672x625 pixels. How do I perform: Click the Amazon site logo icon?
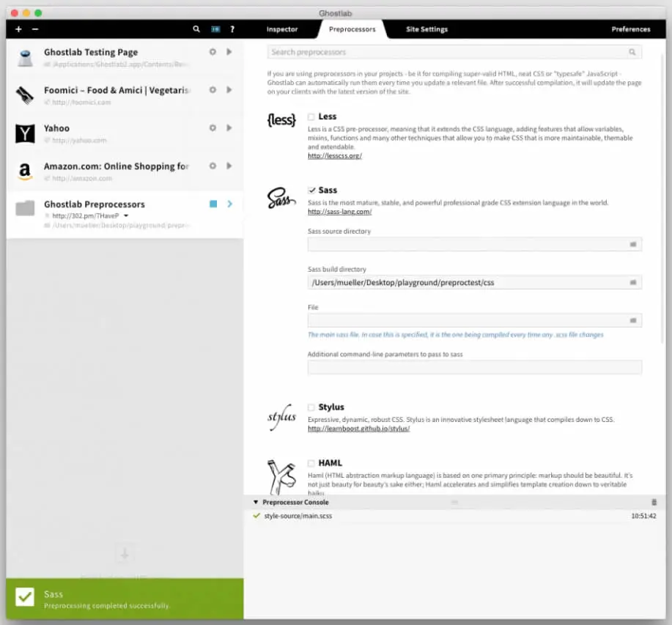click(x=25, y=171)
